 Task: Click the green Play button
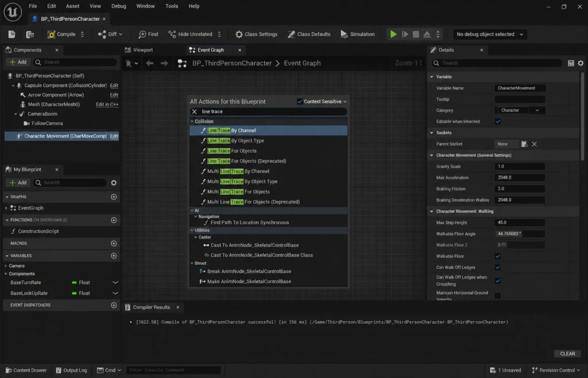[393, 34]
